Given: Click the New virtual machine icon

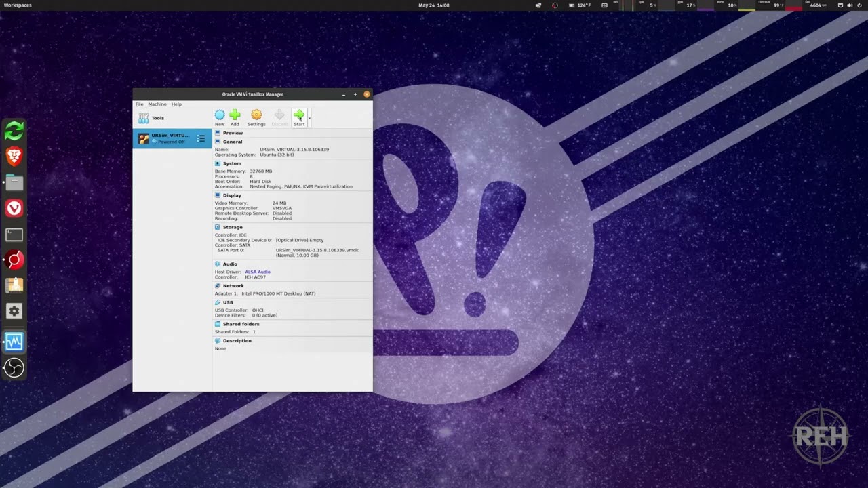Looking at the screenshot, I should [x=220, y=115].
